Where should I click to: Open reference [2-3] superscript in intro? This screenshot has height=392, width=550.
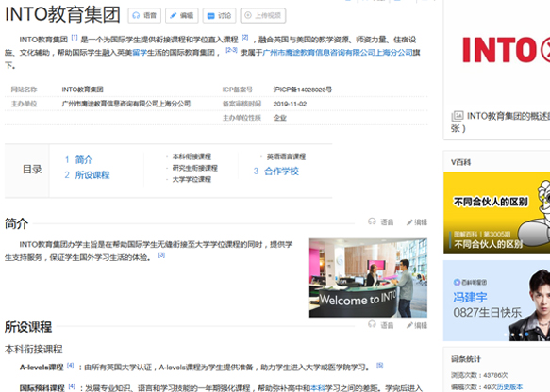[x=231, y=50]
